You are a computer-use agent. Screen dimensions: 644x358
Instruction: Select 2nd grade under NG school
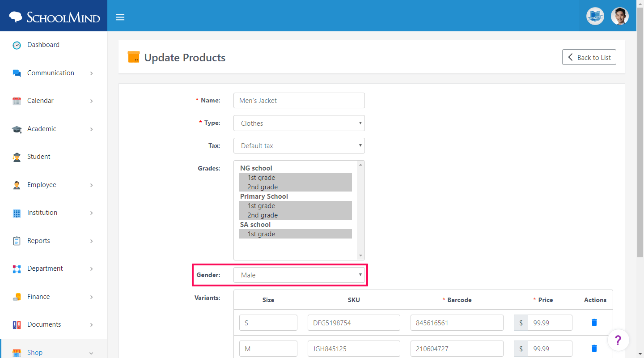(x=296, y=187)
